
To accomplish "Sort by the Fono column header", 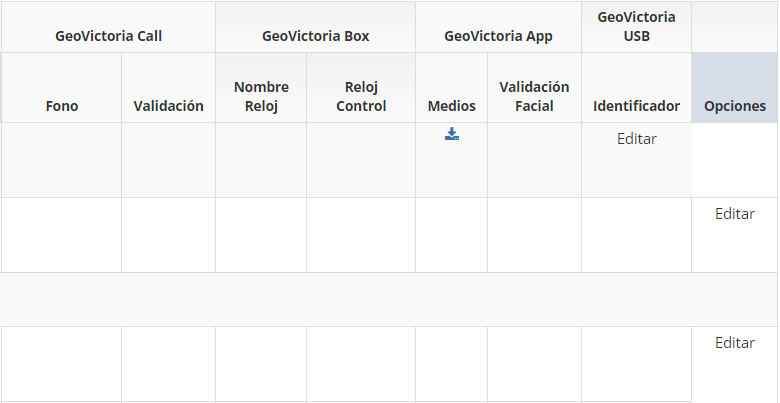I will click(x=62, y=106).
